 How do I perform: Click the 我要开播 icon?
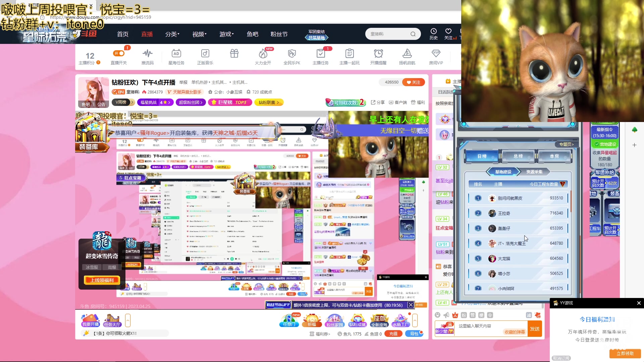pos(91,320)
